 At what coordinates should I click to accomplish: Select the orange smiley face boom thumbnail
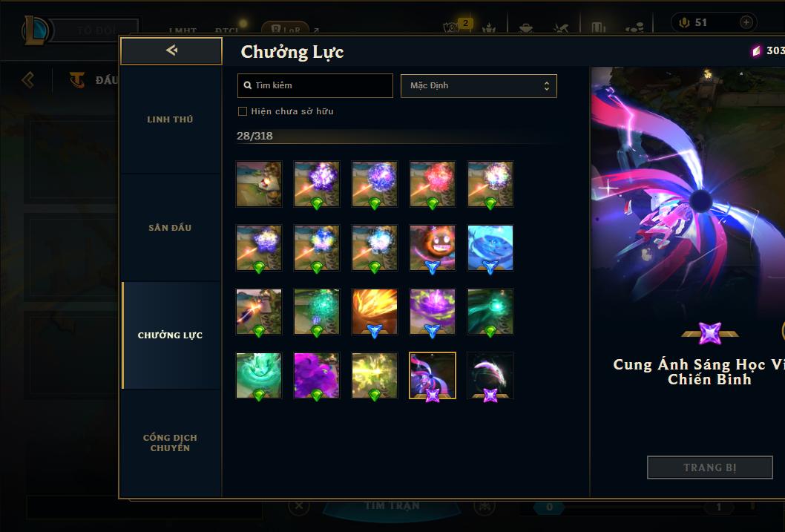(433, 248)
